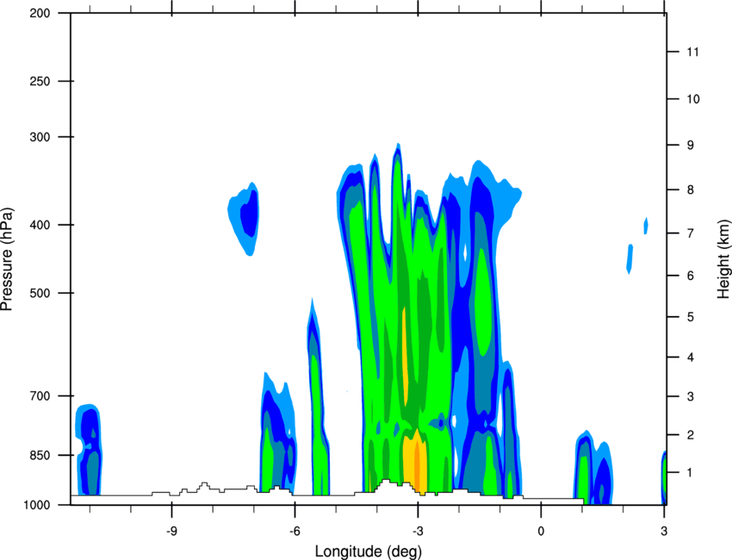The image size is (732, 560).
Task: Click the -3 longitude tick label
Action: [x=418, y=532]
